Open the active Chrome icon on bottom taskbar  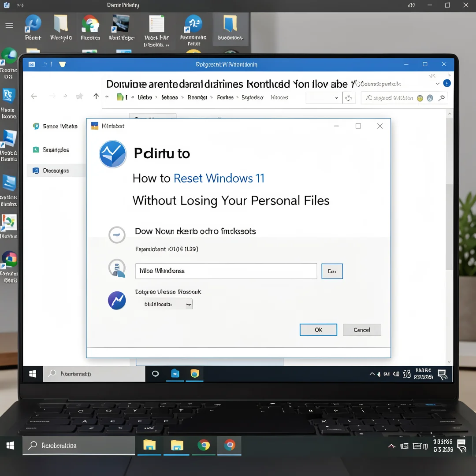coord(230,445)
